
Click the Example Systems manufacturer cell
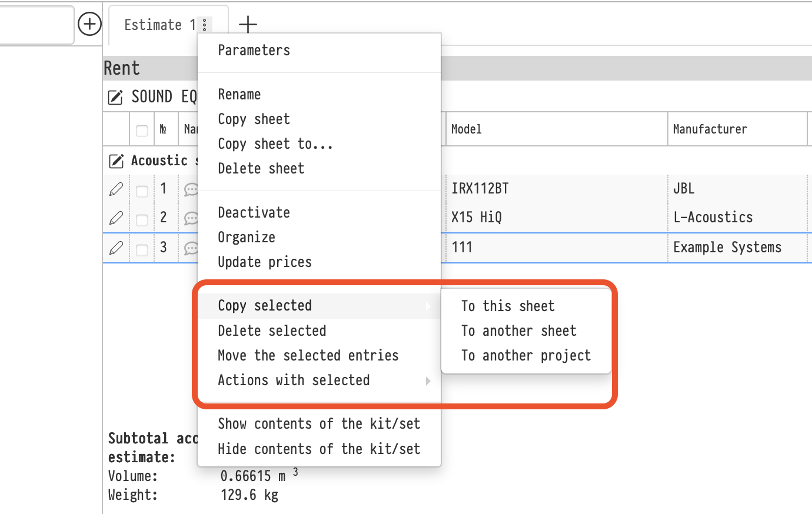pyautogui.click(x=727, y=248)
